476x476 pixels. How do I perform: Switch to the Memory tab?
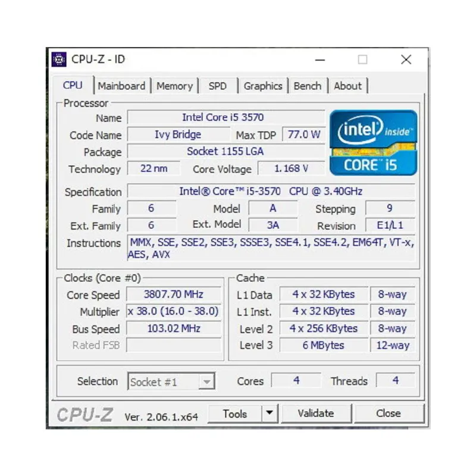pos(174,86)
